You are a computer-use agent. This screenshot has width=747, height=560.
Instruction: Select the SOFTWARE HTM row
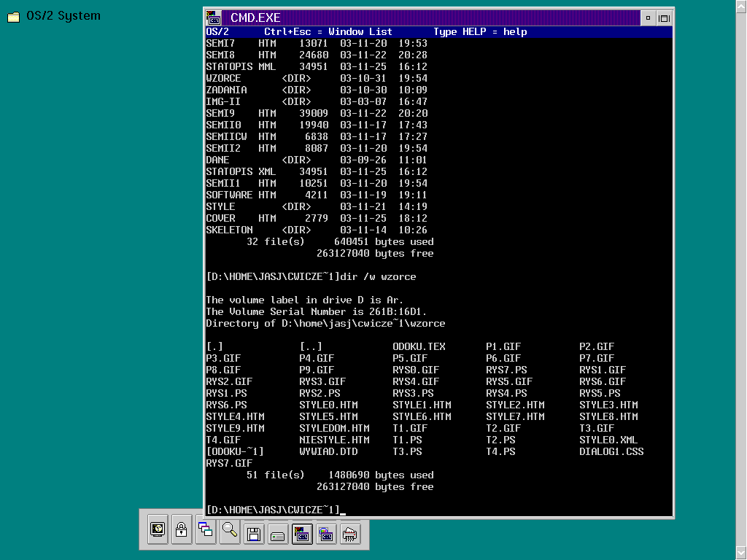click(317, 195)
